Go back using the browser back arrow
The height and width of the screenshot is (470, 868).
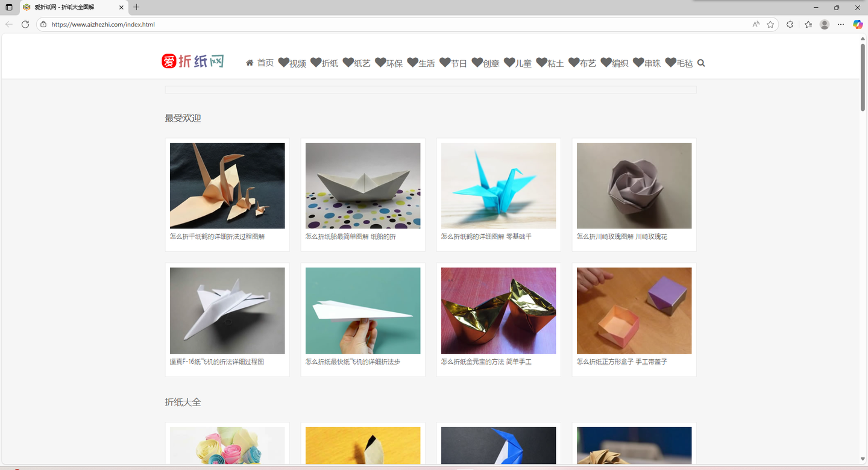pos(9,24)
